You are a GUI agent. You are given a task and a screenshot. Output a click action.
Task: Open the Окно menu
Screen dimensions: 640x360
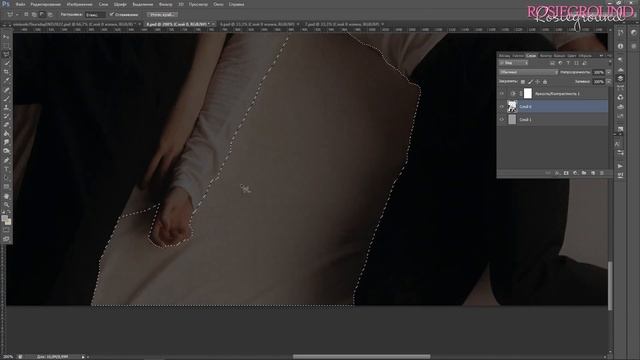tap(218, 4)
